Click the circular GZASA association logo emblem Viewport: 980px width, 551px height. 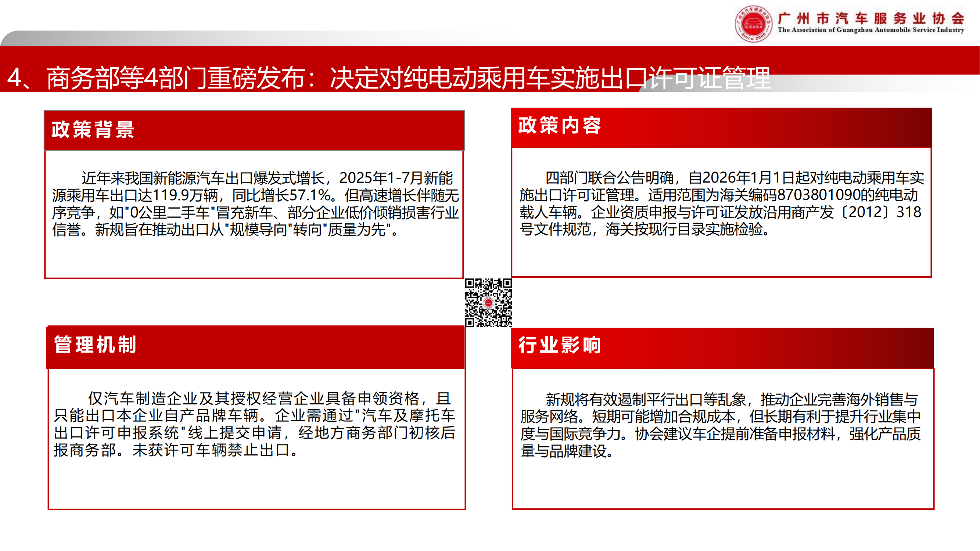tap(753, 24)
